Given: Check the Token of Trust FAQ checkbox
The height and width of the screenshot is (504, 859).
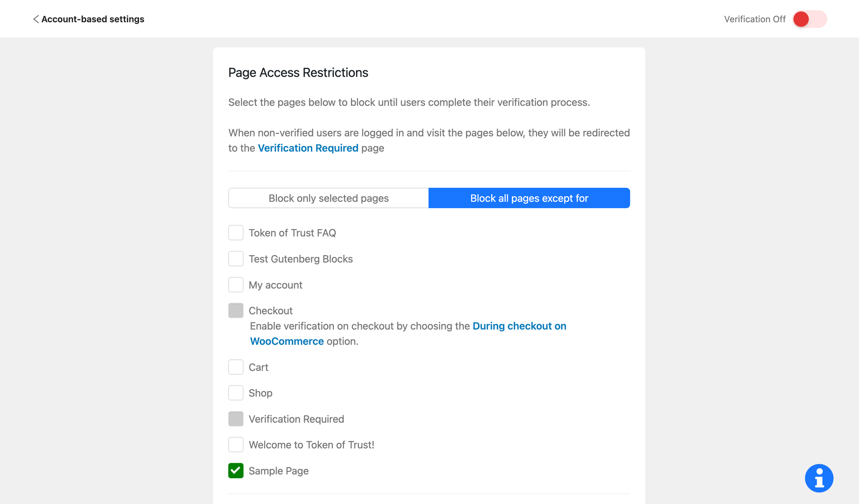Looking at the screenshot, I should tap(236, 233).
